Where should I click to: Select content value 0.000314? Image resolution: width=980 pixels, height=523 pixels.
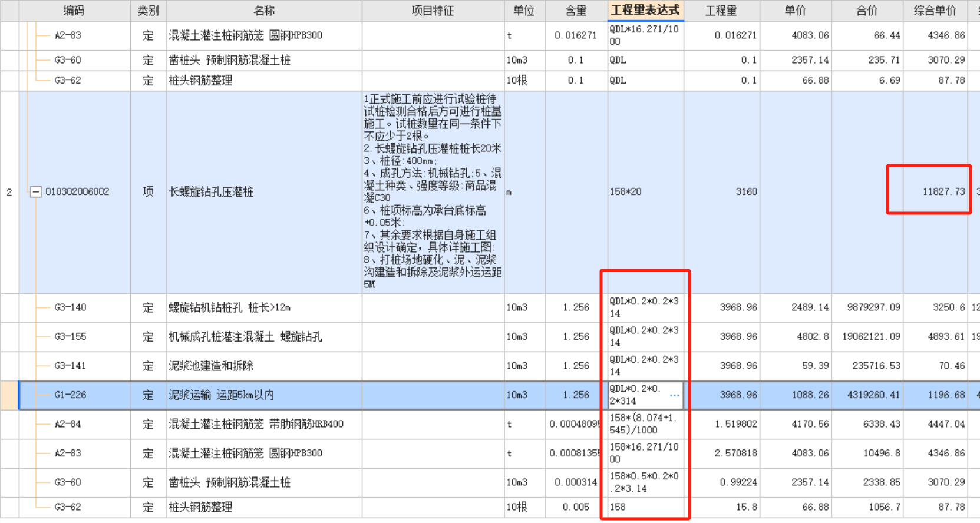576,482
